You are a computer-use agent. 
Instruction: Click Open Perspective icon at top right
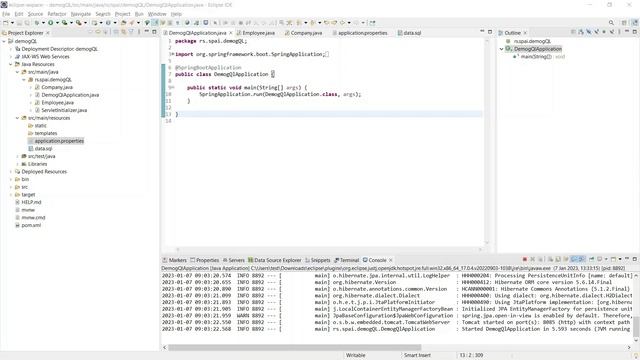pyautogui.click(x=624, y=23)
